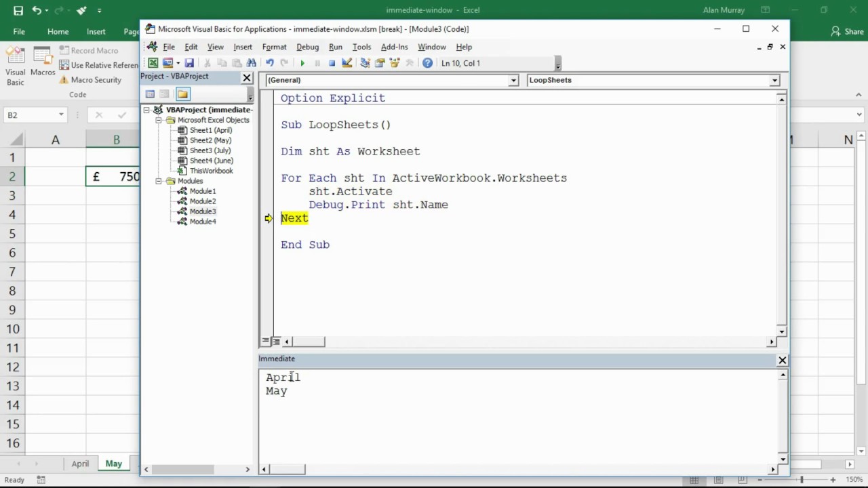Close the Immediate window pane
Viewport: 868px width, 488px height.
click(782, 360)
